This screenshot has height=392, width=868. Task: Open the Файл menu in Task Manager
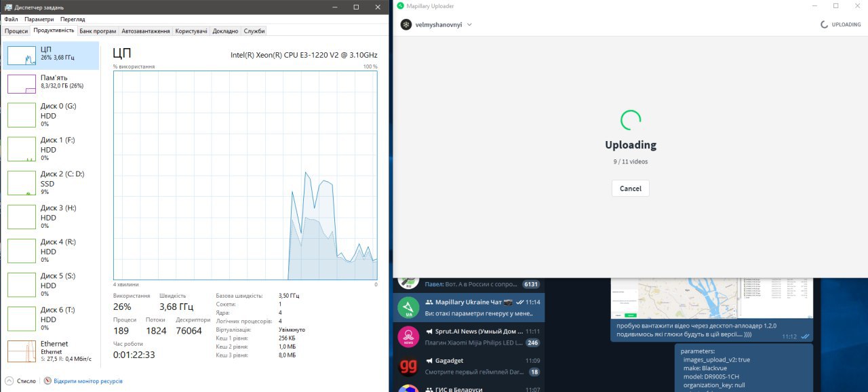pos(11,20)
